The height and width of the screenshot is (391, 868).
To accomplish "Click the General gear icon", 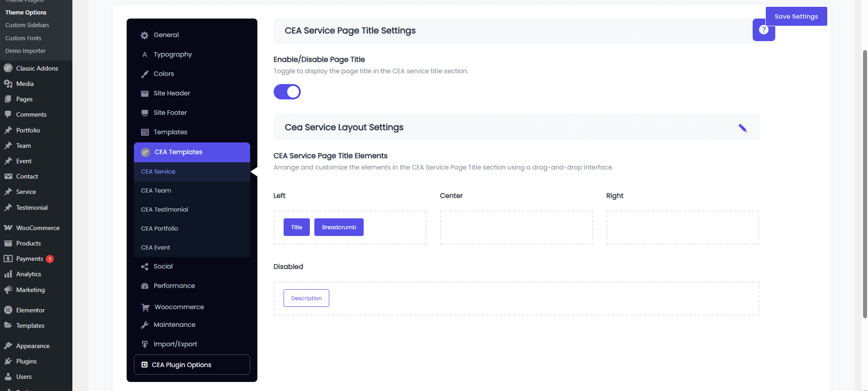I will [145, 35].
